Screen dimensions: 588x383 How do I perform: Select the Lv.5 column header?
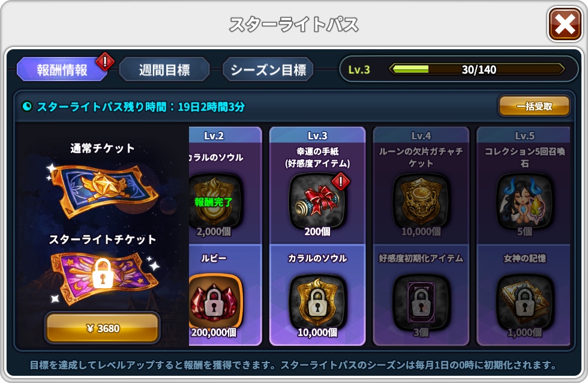click(524, 136)
